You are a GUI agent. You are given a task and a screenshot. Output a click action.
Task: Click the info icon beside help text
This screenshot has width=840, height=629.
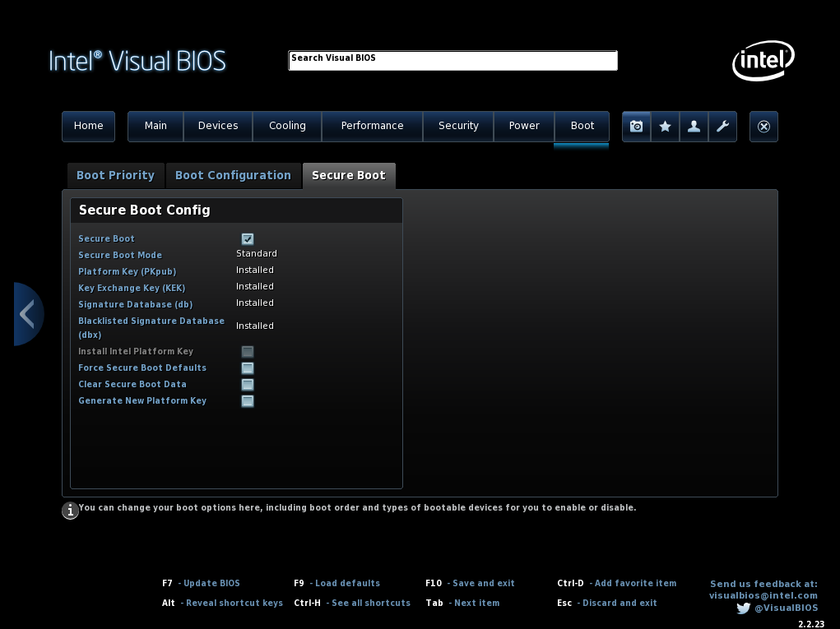coord(71,511)
